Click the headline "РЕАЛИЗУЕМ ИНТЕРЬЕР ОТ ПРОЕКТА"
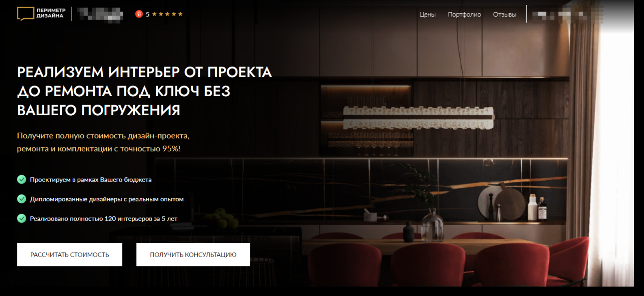644x296 pixels. tap(144, 72)
